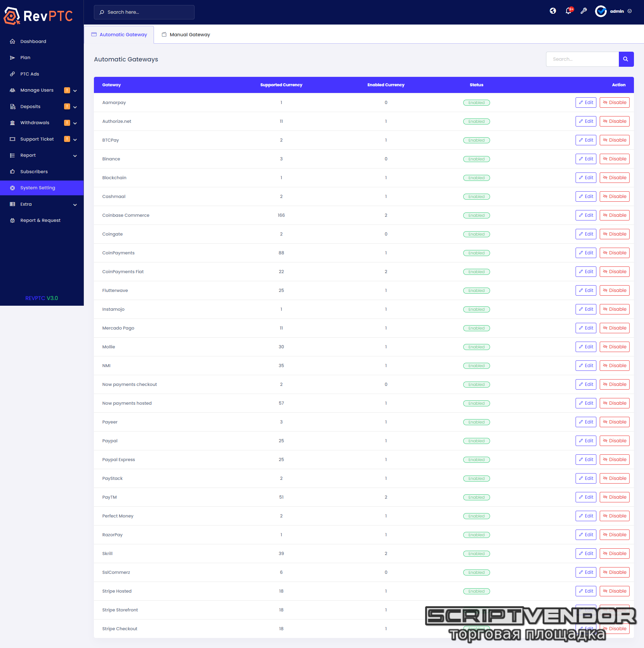Click the Support Ticket icon
This screenshot has height=648, width=644.
coord(12,139)
